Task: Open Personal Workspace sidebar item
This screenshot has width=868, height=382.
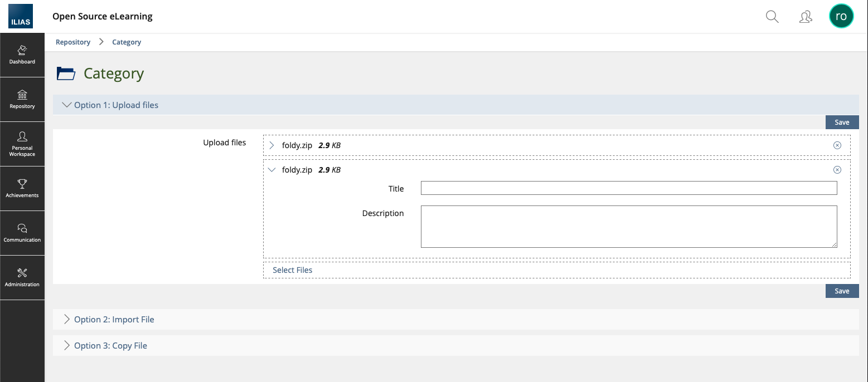Action: point(22,144)
